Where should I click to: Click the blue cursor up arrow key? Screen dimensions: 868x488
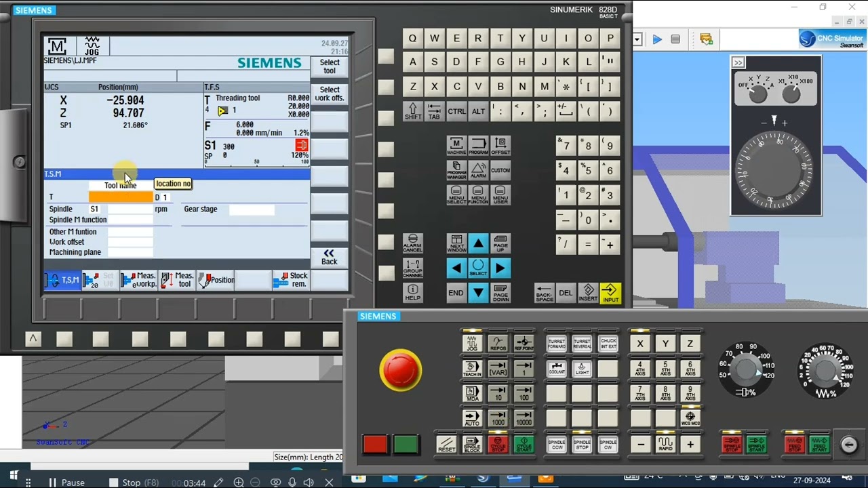[479, 243]
